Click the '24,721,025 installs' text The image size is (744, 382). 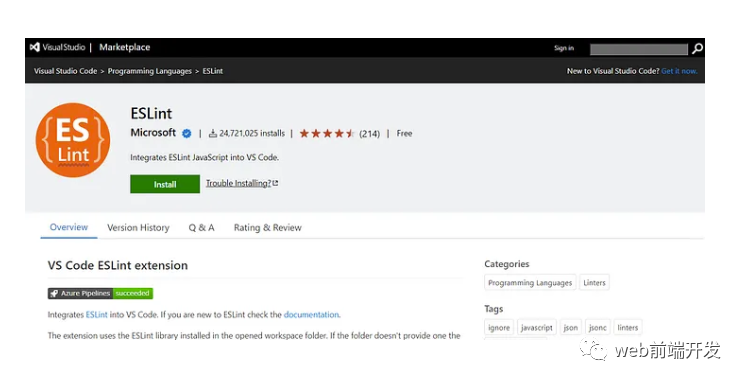pos(252,133)
